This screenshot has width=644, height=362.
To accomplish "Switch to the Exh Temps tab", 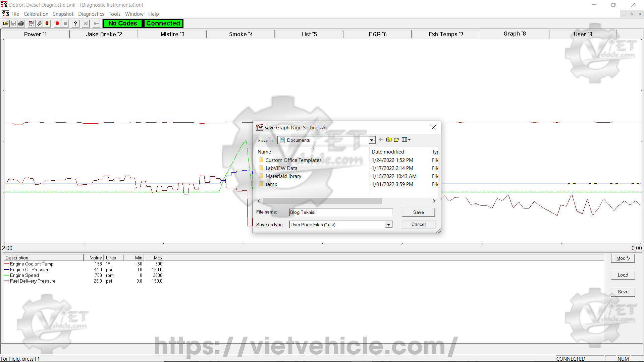I will [x=446, y=34].
